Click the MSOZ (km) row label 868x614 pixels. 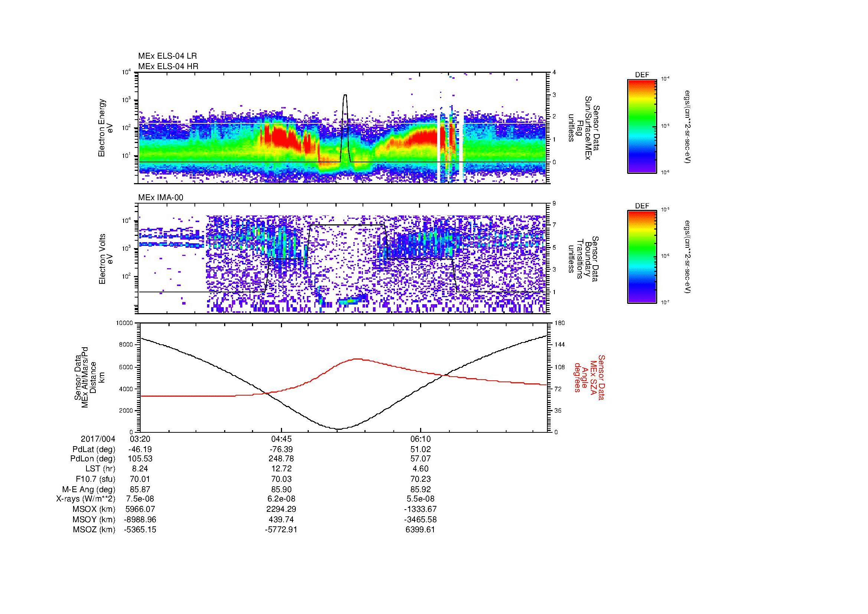(x=94, y=530)
